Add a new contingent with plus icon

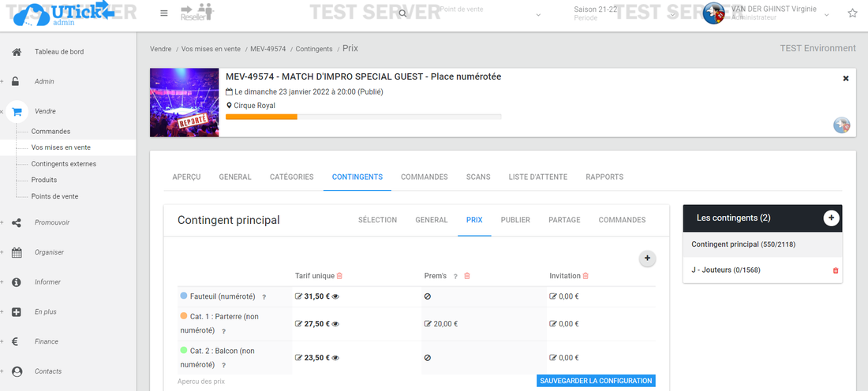pos(831,218)
